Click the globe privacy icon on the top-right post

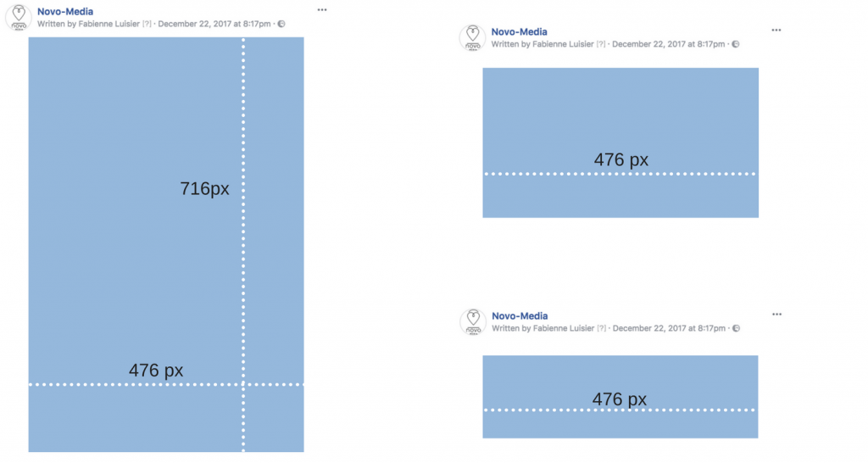[x=735, y=44]
